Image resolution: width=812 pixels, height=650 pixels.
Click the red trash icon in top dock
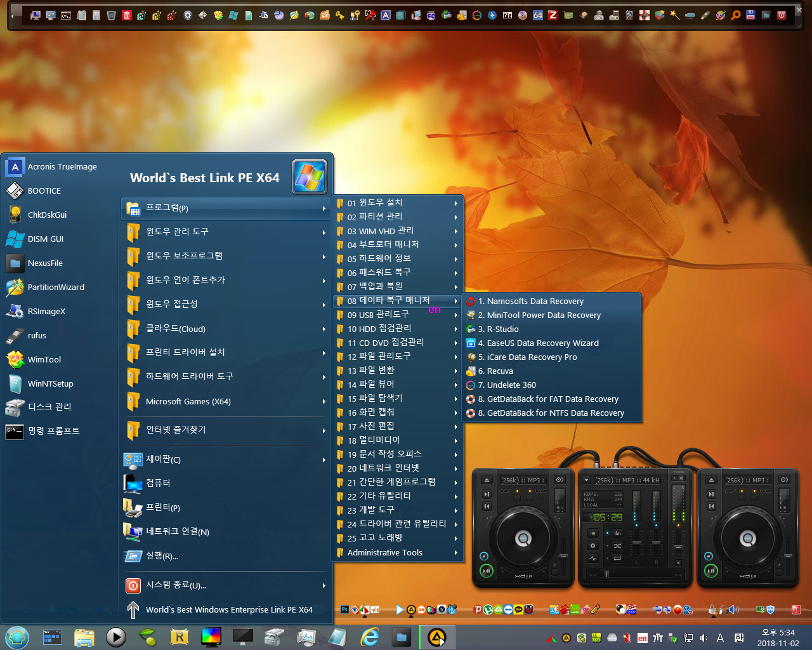(x=127, y=15)
